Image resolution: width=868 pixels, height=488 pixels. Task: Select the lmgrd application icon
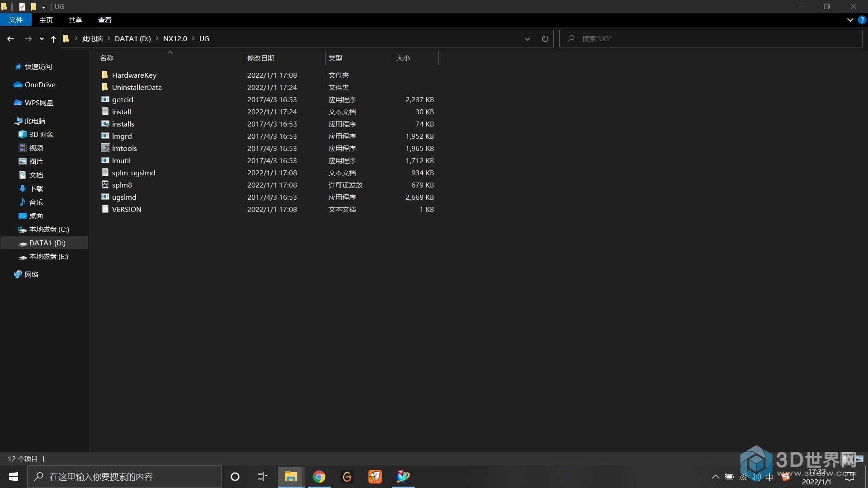[105, 136]
